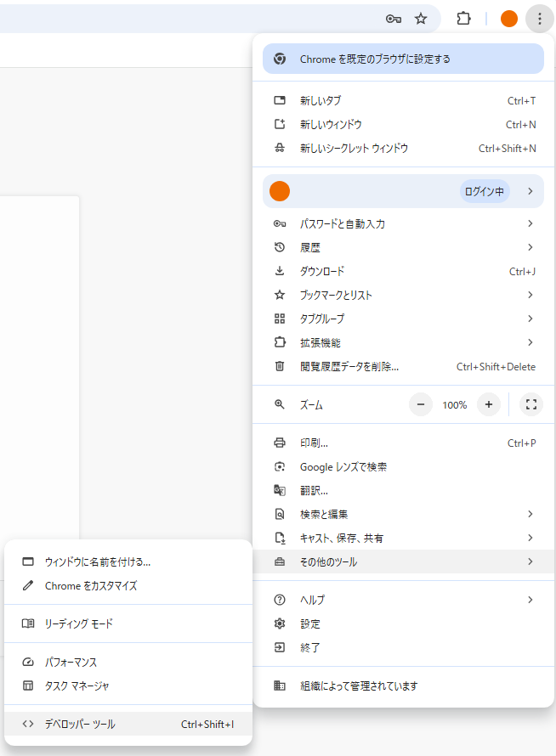
Task: Click the orange profile avatar in toolbar
Action: tap(509, 19)
